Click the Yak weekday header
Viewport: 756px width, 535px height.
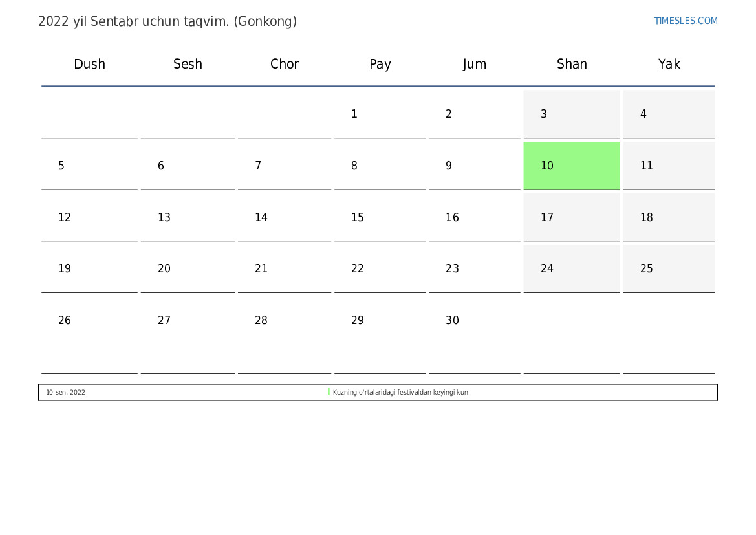669,64
